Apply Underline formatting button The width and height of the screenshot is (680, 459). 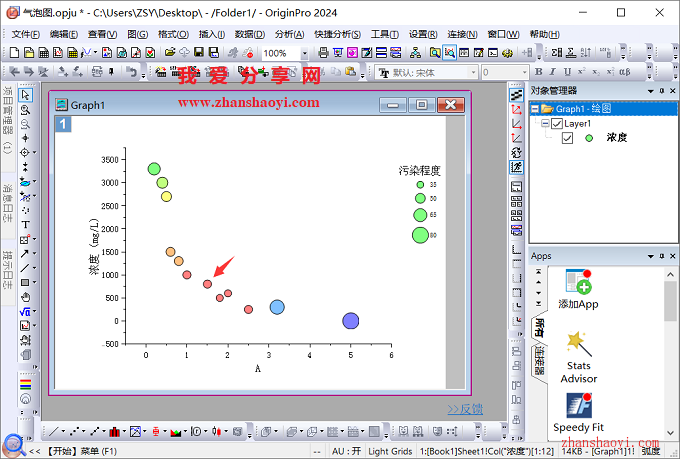pyautogui.click(x=567, y=72)
